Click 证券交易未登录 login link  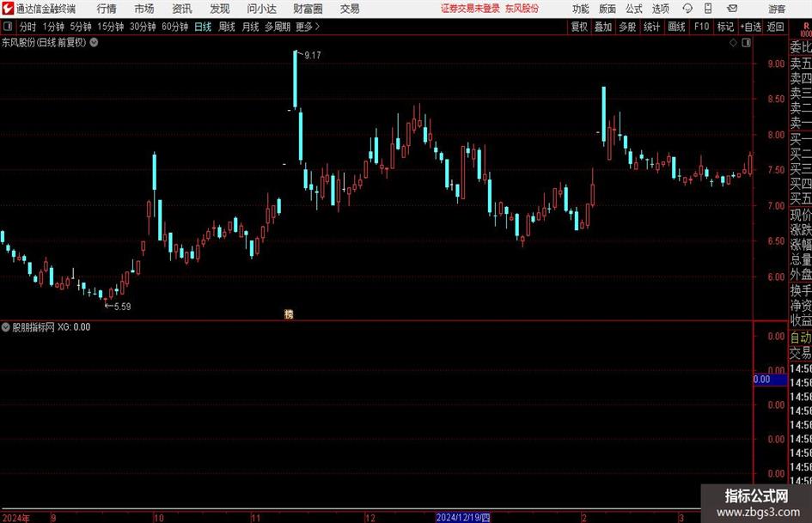pyautogui.click(x=470, y=9)
